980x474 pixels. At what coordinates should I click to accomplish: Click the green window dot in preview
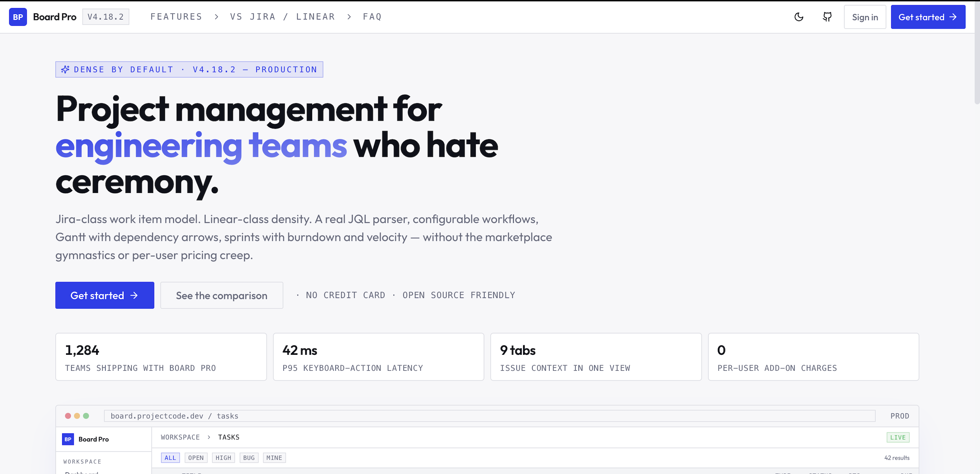tap(86, 416)
